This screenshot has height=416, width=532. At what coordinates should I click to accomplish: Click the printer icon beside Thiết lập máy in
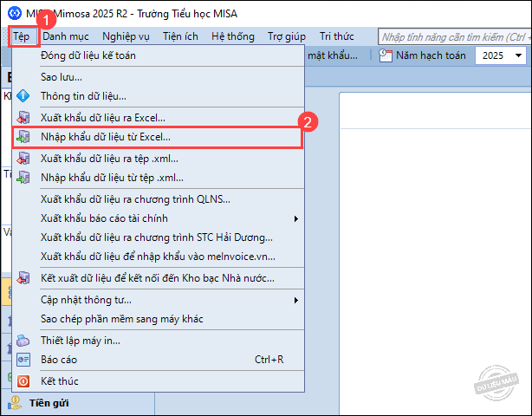tap(23, 341)
